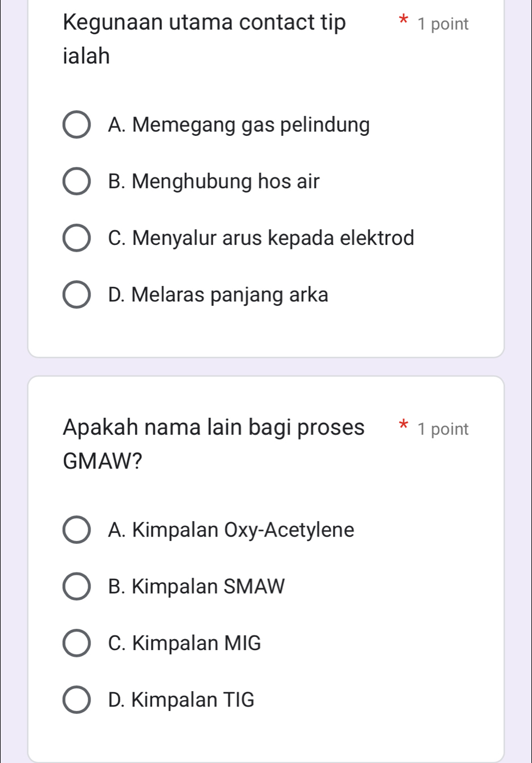Click the text label 'D. Melaras panjang arka'

click(x=218, y=295)
